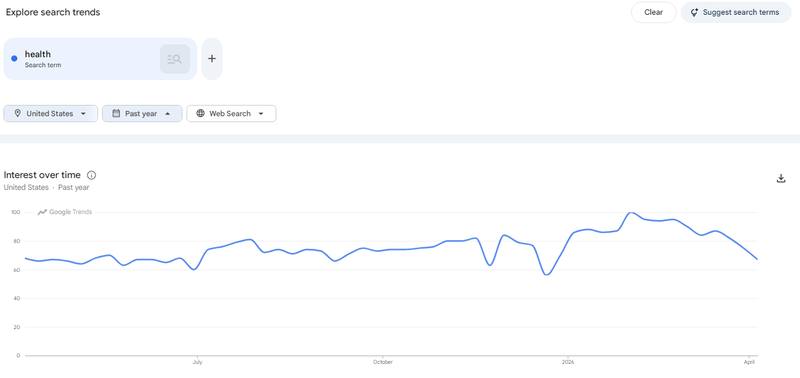The width and height of the screenshot is (800, 378).
Task: Expand the Past year time range dropdown
Action: pos(142,113)
